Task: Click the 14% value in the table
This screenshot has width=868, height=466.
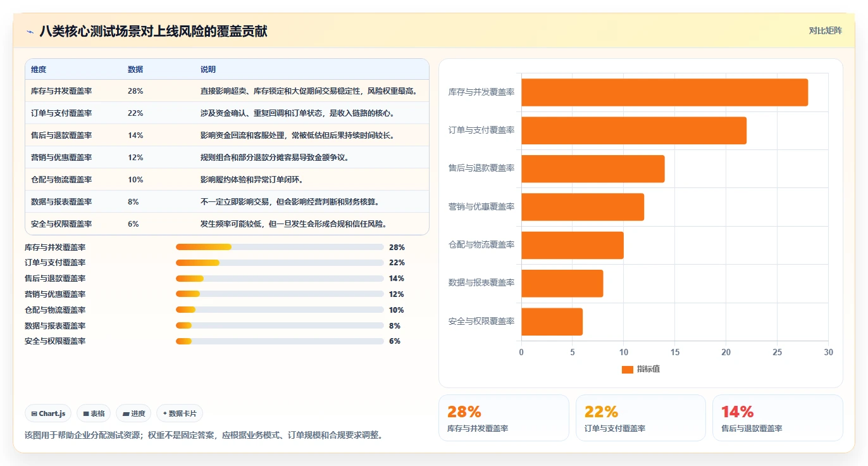Action: pyautogui.click(x=135, y=135)
